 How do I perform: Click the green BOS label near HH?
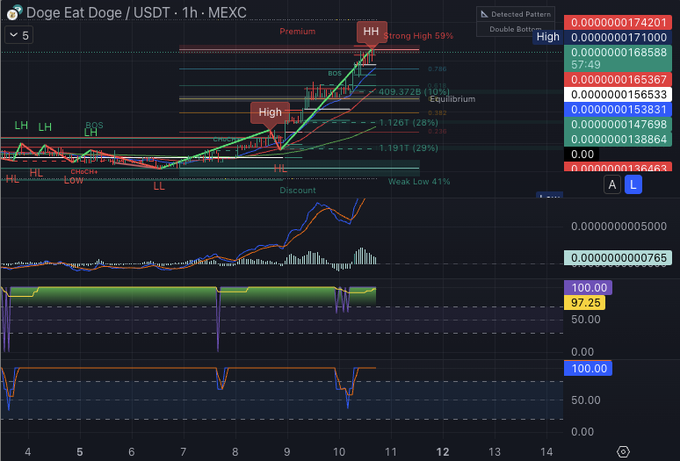[x=334, y=74]
